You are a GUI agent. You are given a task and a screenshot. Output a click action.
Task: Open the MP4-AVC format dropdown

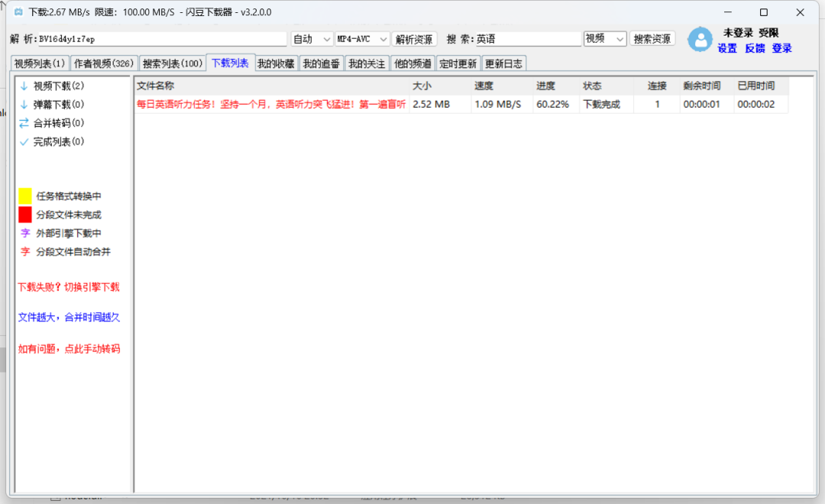coord(361,37)
